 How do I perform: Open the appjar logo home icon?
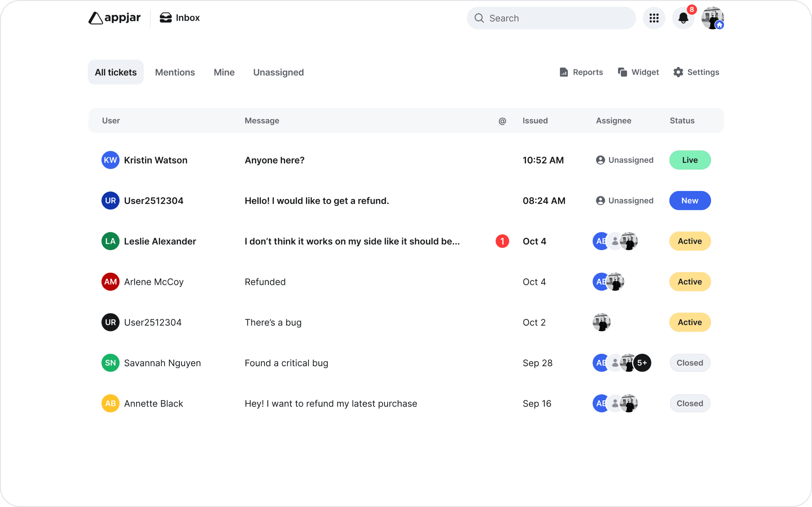pos(96,18)
